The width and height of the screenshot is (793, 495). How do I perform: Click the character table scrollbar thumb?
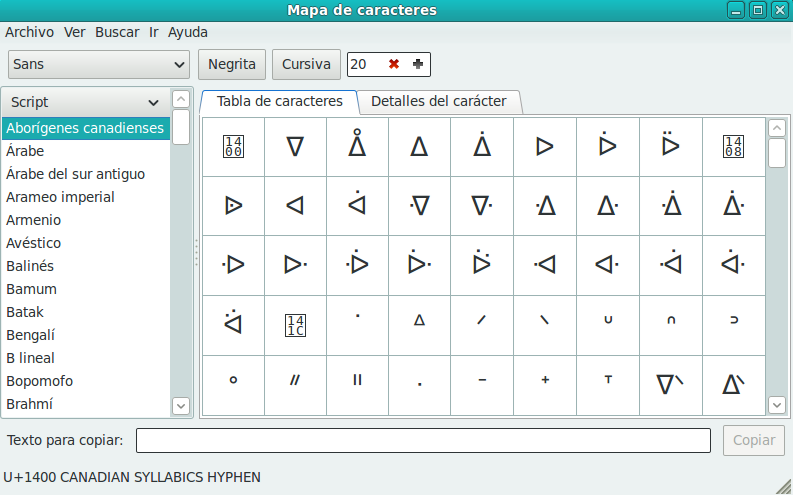777,153
